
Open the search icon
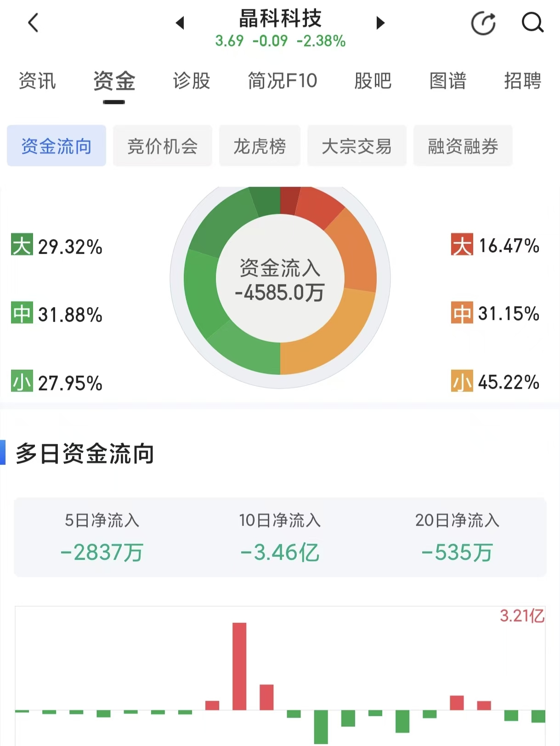tap(532, 23)
